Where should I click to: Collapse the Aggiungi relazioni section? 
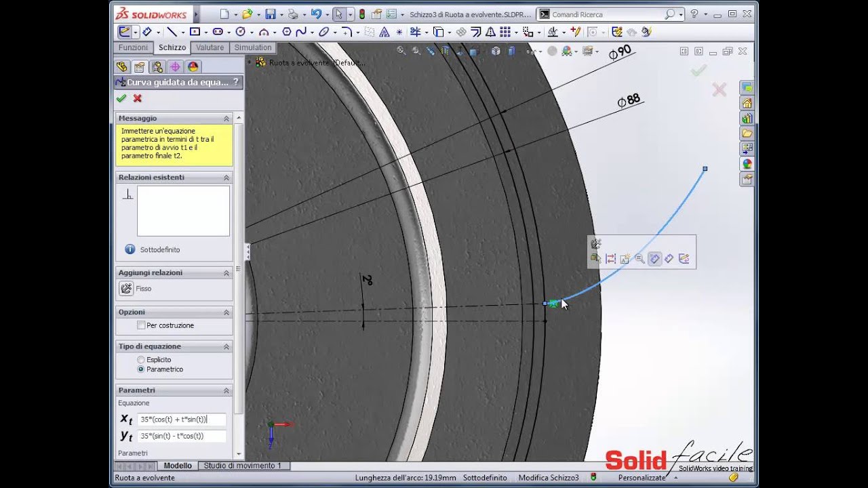point(226,272)
